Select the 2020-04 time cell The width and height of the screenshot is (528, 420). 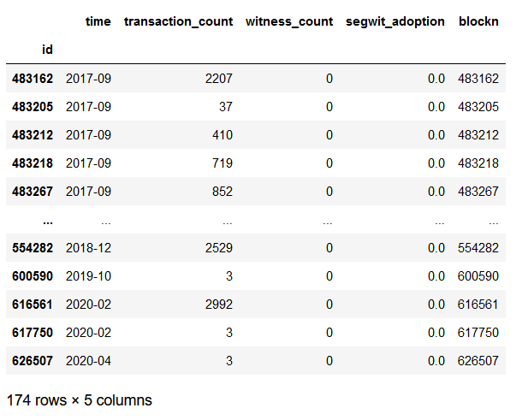[88, 362]
